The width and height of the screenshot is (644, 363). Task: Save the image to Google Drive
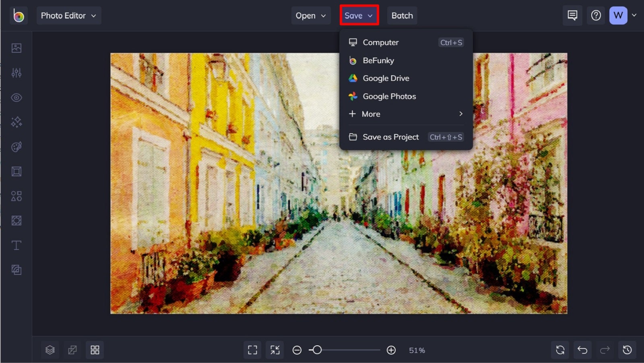386,78
